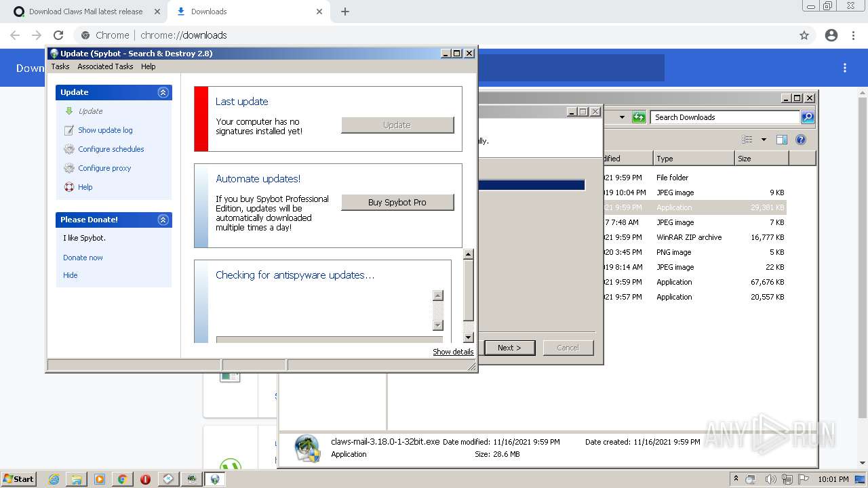Screen dimensions: 868x488
Task: Click the Buy Spybot Pro button
Action: click(397, 202)
